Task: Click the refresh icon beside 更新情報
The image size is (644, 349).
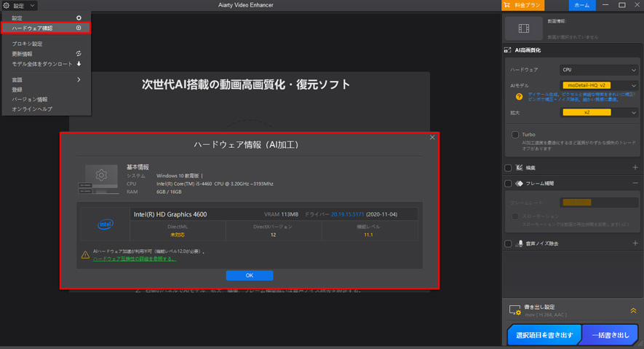Action: [x=79, y=54]
